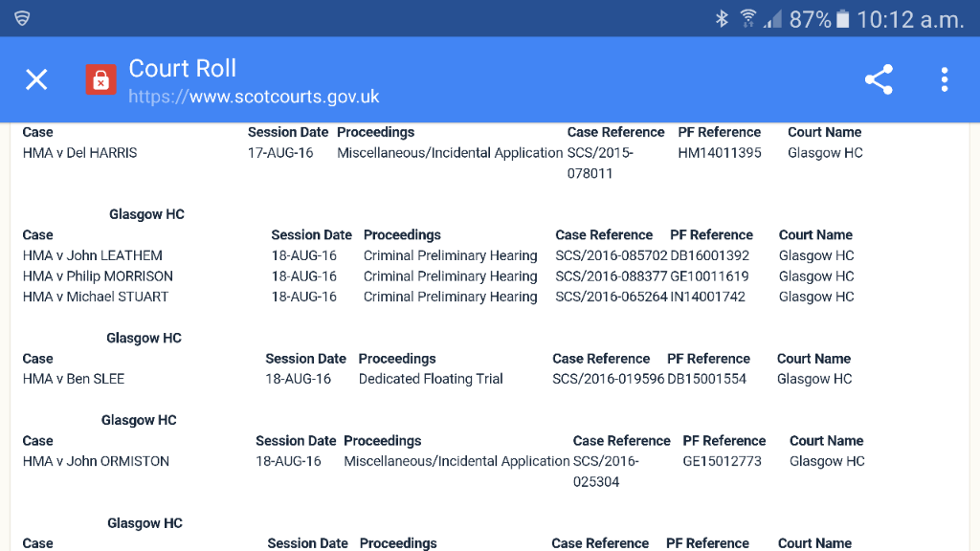This screenshot has height=551, width=980.
Task: Select the HMA v Michael STUART case
Action: point(96,297)
